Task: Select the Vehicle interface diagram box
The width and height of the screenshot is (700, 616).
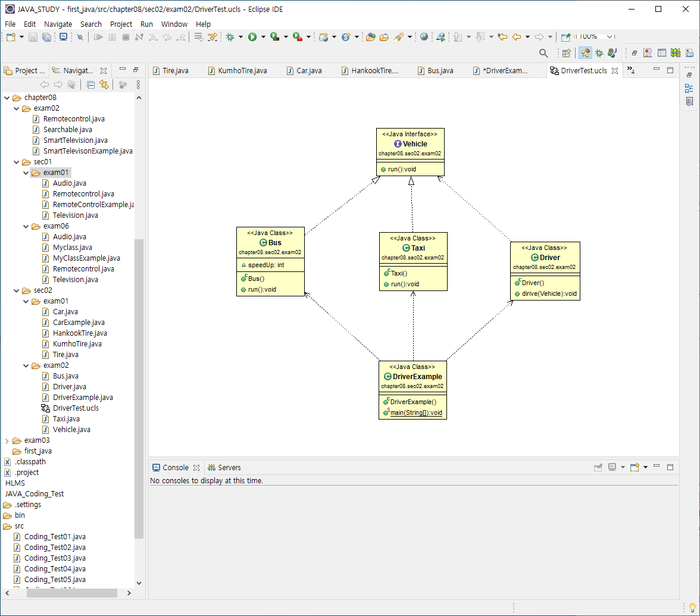Action: (410, 152)
